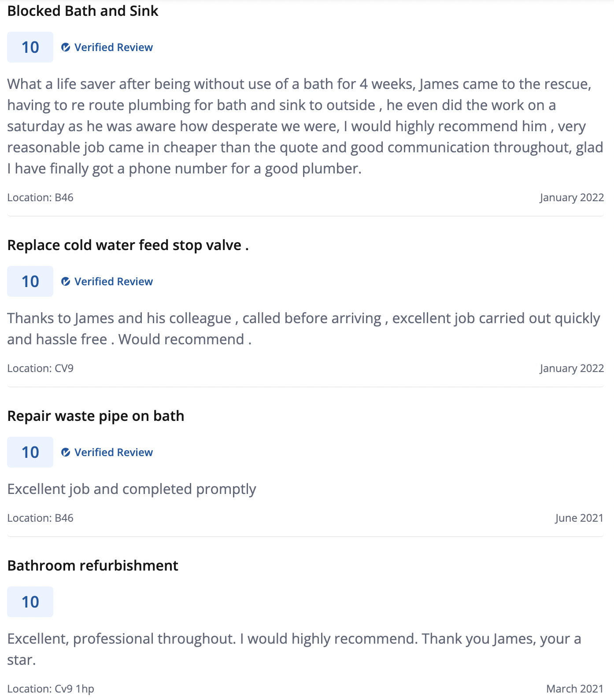This screenshot has width=614, height=700.
Task: Click the verified checkmark icon on Blocked Bath review
Action: (x=66, y=47)
